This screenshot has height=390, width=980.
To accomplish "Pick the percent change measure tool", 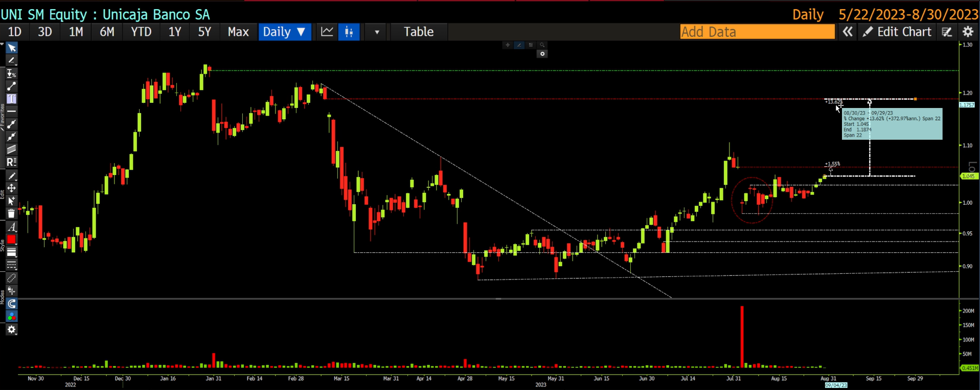I will (11, 74).
